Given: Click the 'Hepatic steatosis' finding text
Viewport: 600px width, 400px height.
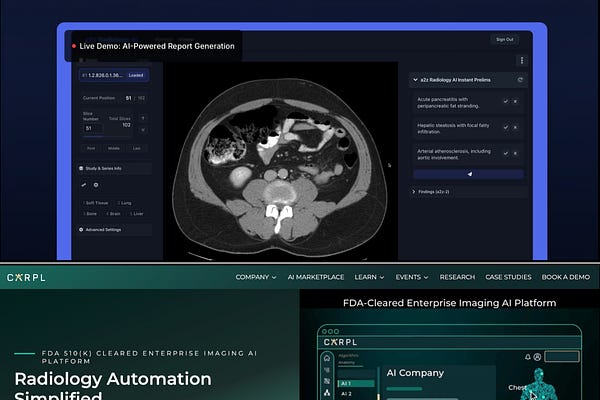Looking at the screenshot, I should (453, 128).
